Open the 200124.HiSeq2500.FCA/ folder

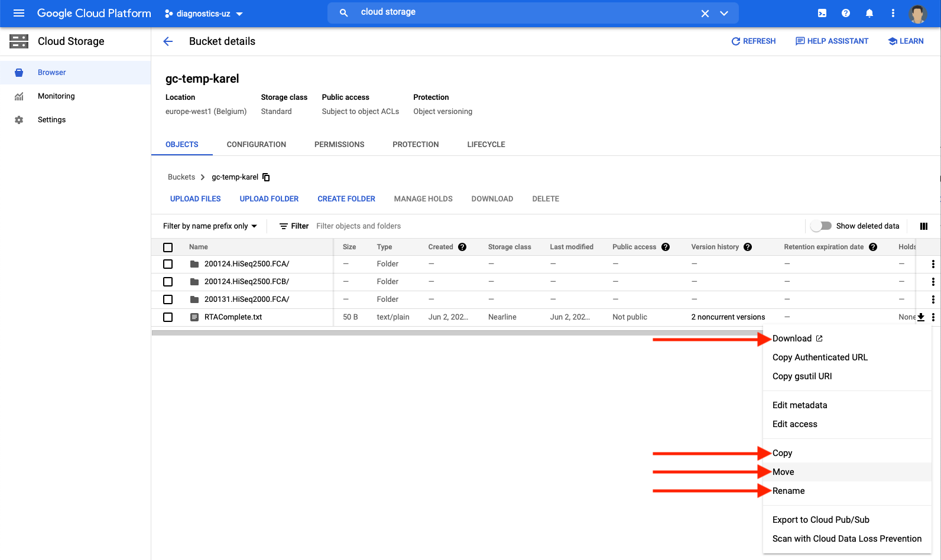click(x=246, y=264)
